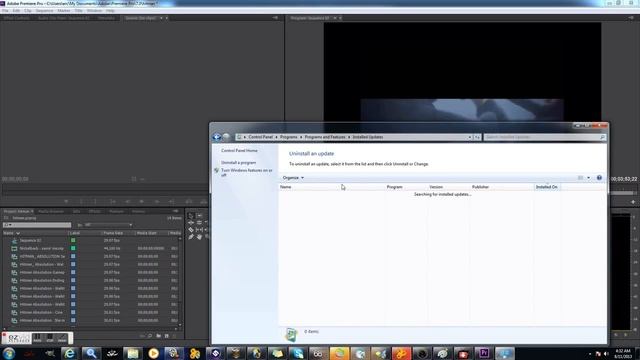
Task: Click the Help icon in Installed Updates toolbar
Action: 599,178
